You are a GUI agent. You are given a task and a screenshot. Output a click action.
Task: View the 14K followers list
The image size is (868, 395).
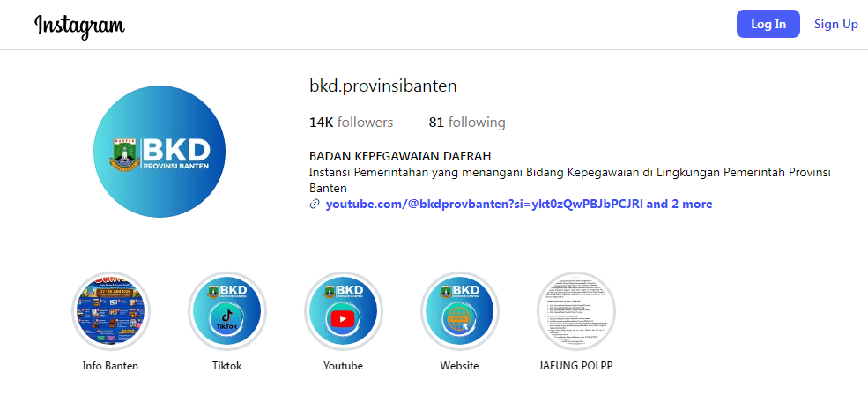tap(351, 122)
